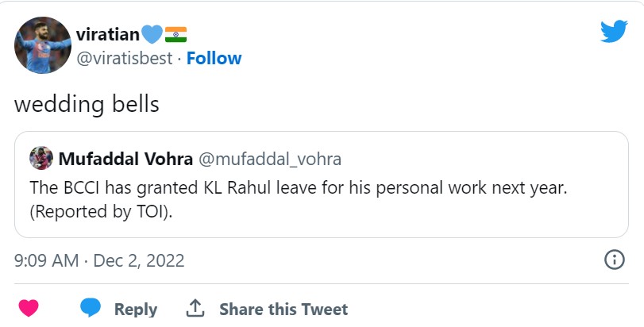Open the viratian display name link

click(107, 33)
